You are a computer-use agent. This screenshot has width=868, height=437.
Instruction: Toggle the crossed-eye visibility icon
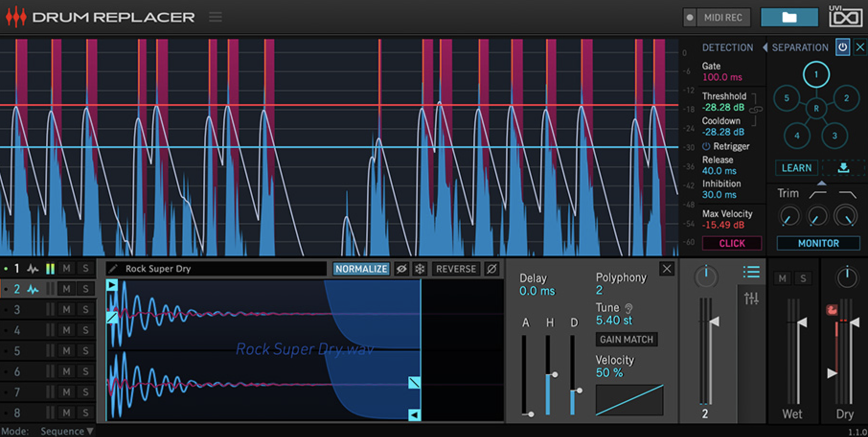(401, 269)
